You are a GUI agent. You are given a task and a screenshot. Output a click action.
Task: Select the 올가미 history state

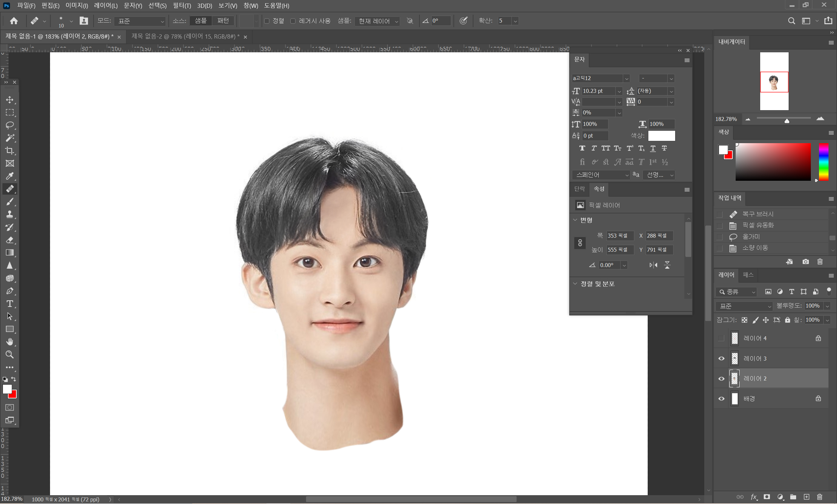(x=751, y=237)
